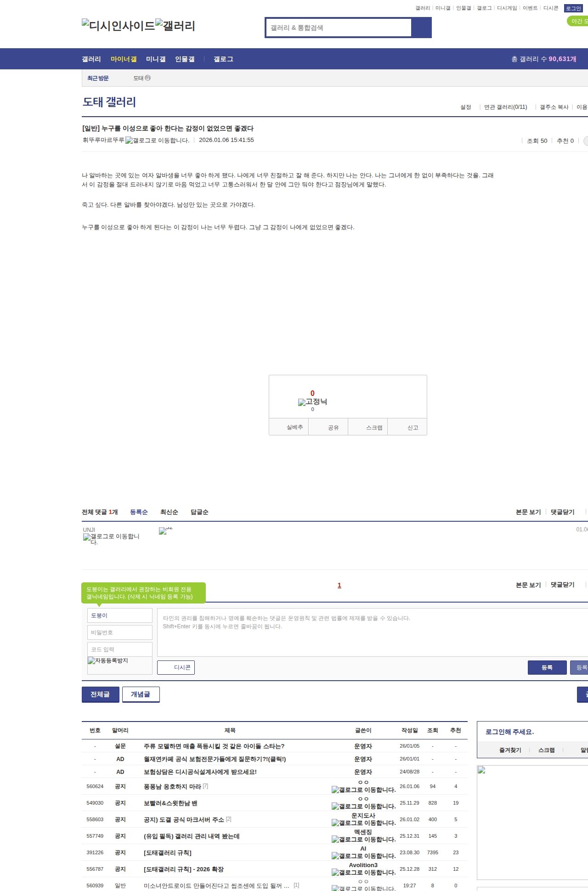Image resolution: width=588 pixels, height=891 pixels.
Task: Click the 비밀번호 field in the comment form
Action: [120, 632]
